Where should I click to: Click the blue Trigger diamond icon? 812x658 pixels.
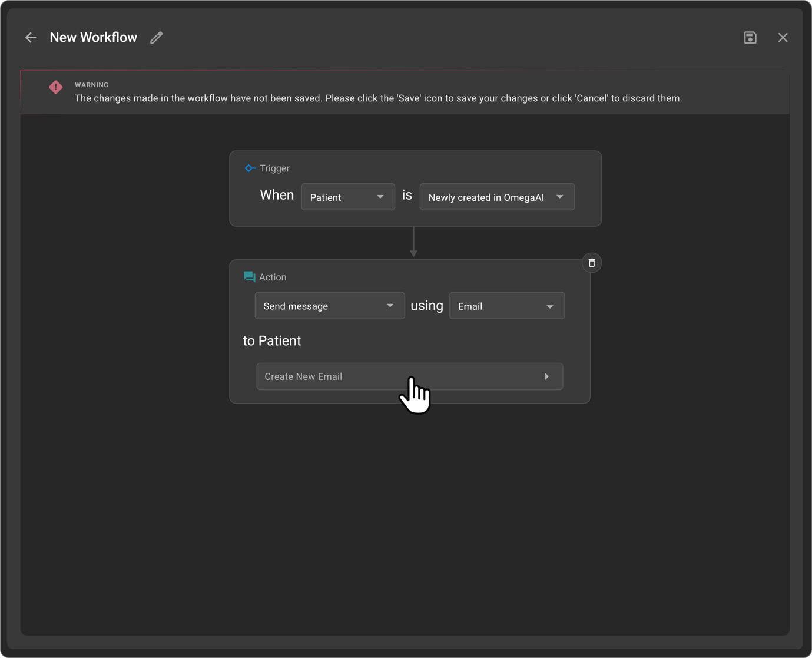pyautogui.click(x=250, y=168)
